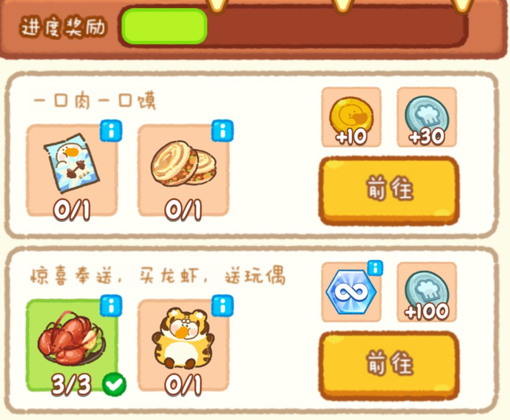510x420 pixels.
Task: Tap info badge on the tiger plush item
Action: click(222, 306)
